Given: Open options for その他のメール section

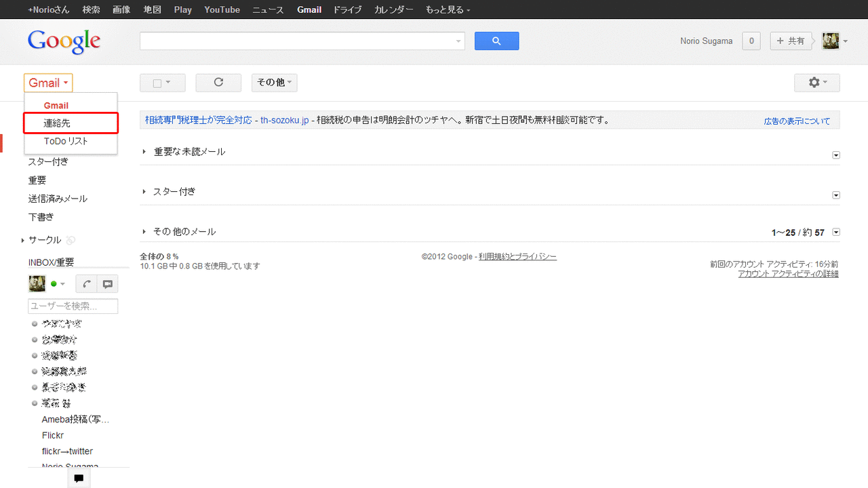Looking at the screenshot, I should (x=836, y=232).
